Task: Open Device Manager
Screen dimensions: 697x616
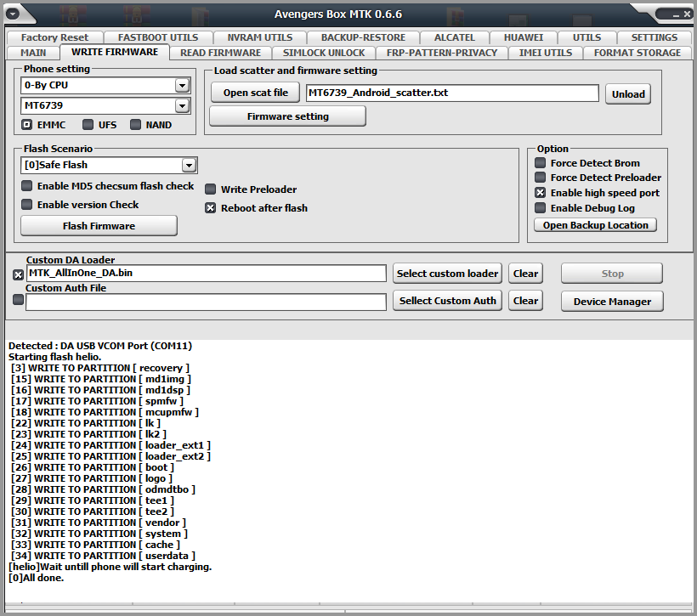Action: pyautogui.click(x=612, y=302)
